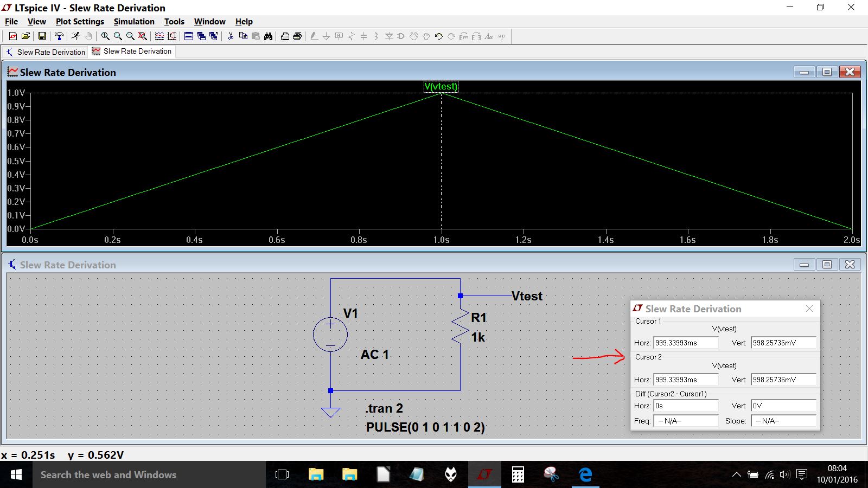Open a file with the folder icon
Image resolution: width=868 pixels, height=488 pixels.
[x=25, y=36]
